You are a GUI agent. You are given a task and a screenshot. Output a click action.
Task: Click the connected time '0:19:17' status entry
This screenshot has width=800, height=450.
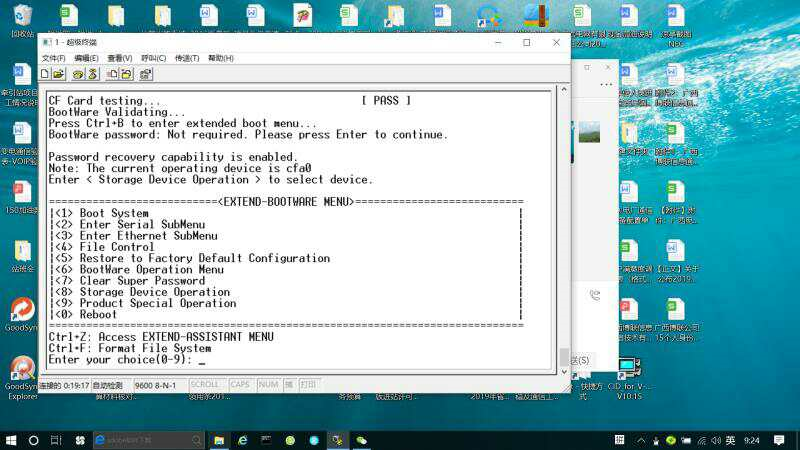tap(77, 386)
